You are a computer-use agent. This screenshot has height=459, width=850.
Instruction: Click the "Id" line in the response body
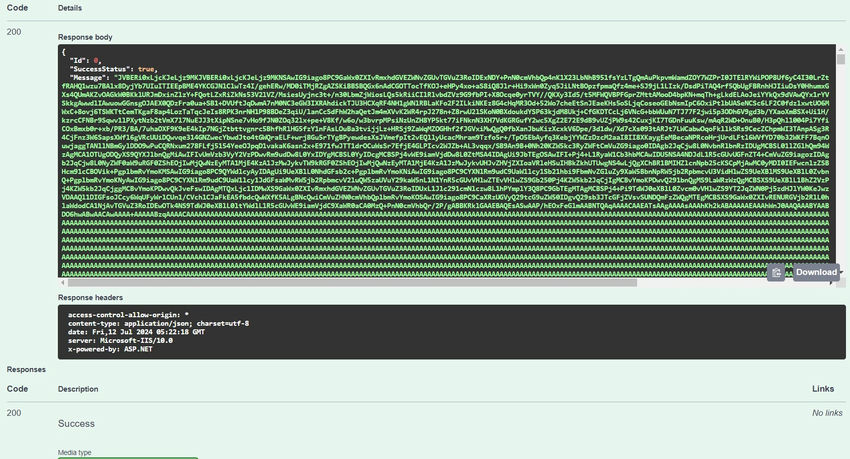pos(82,59)
